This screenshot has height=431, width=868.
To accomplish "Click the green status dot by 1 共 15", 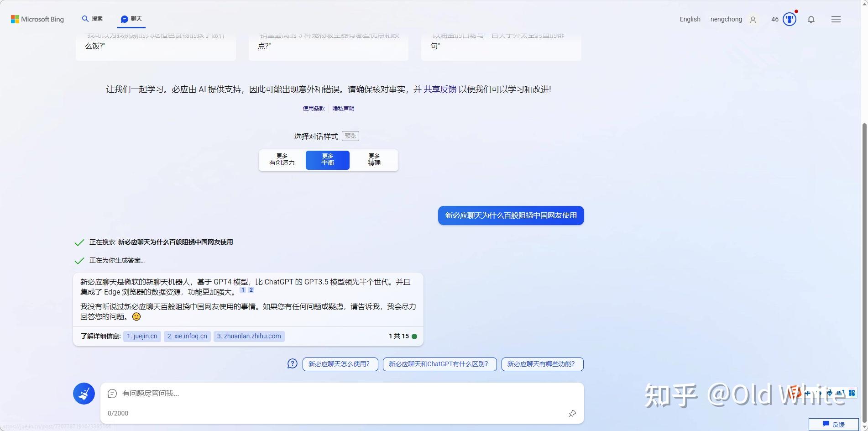I will click(414, 336).
